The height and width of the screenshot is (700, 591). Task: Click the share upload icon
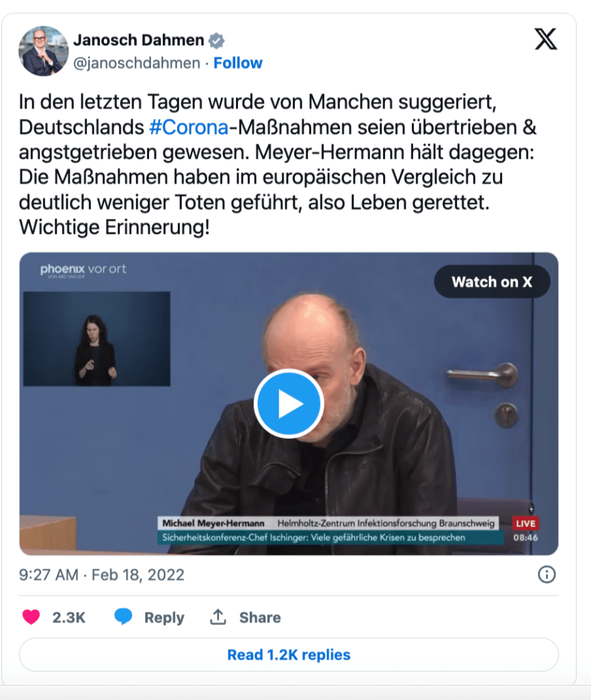click(218, 617)
